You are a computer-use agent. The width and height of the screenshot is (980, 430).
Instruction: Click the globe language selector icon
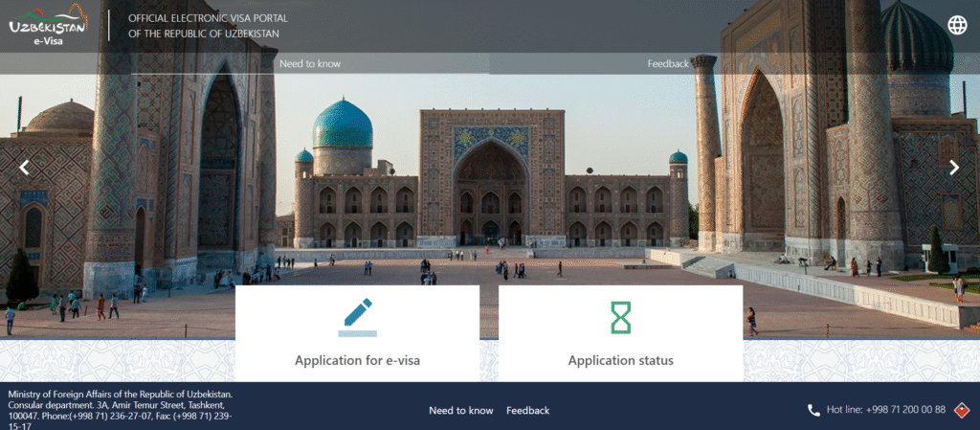(957, 26)
